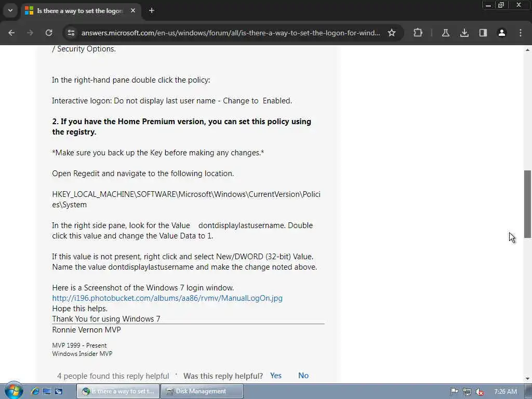Click the 'Ronnie Vernon MVP' signature text
The height and width of the screenshot is (399, 532).
coord(86,330)
